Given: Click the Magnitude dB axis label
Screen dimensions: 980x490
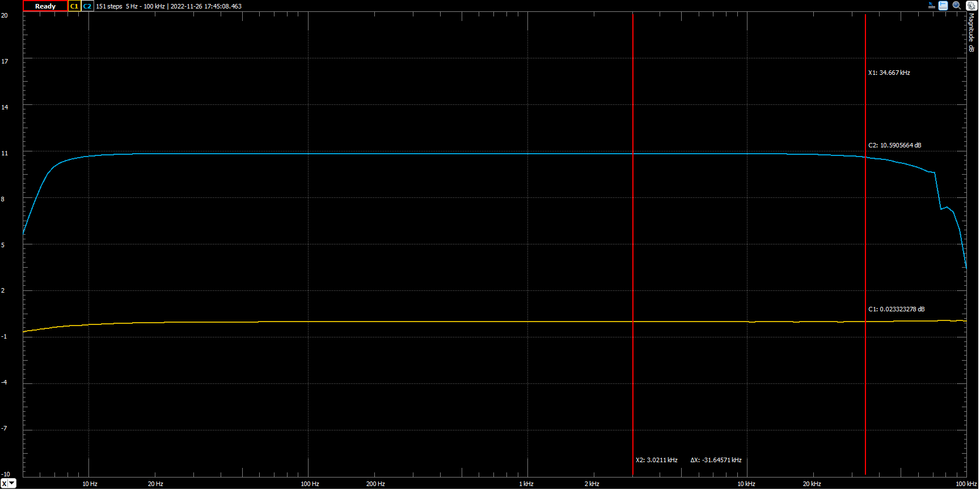Looking at the screenshot, I should (x=971, y=33).
